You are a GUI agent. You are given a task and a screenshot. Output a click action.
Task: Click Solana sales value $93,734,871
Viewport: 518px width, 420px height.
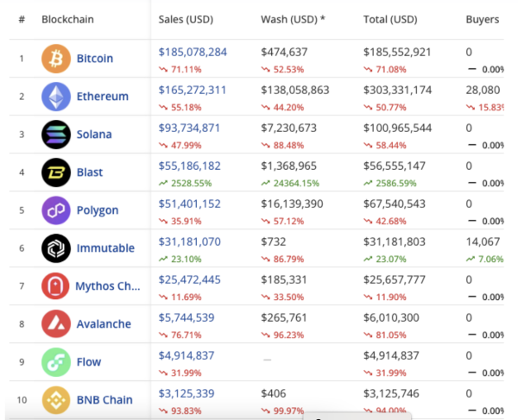point(189,128)
